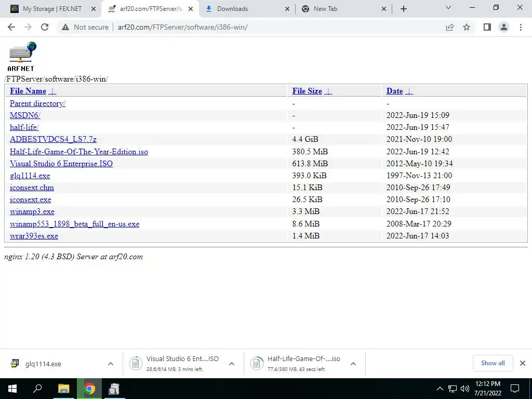Download iconsext.chm
Viewport: 532px width, 399px height.
point(32,188)
